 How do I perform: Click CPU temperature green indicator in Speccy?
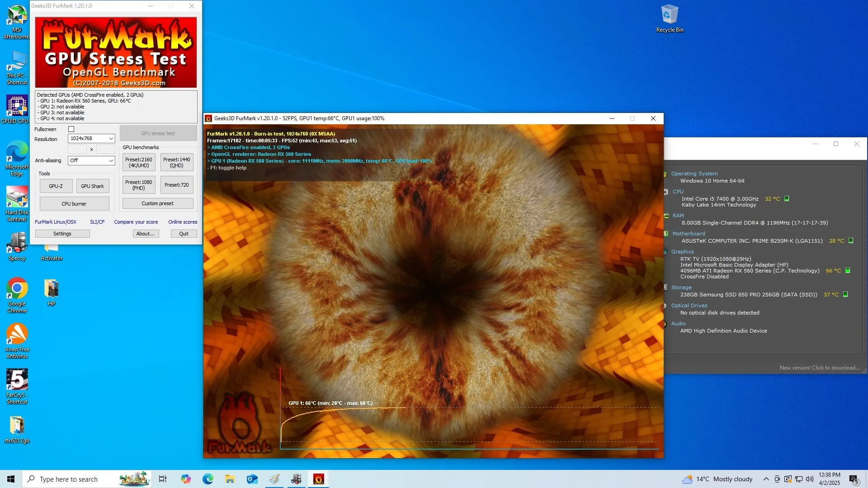point(787,199)
